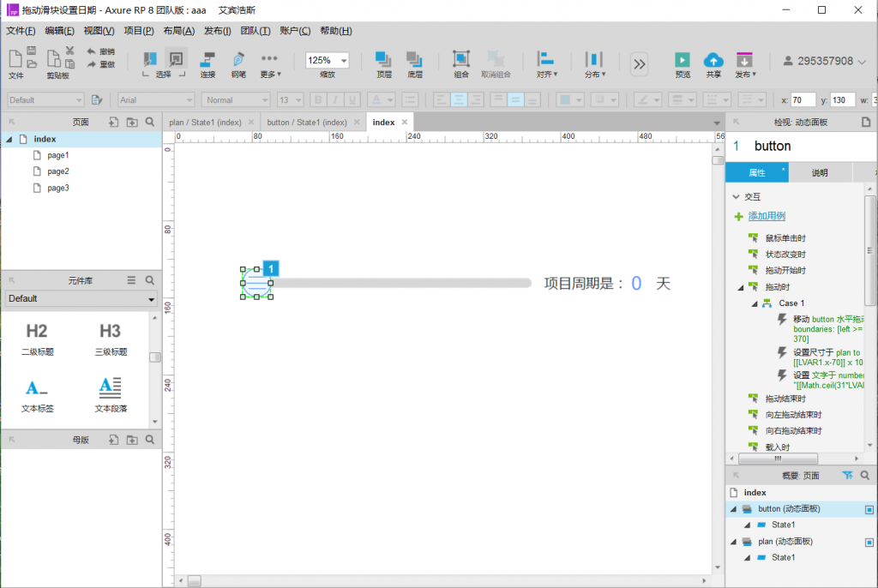The height and width of the screenshot is (588, 878).
Task: Select the Pen (钢笔) tool
Action: coord(238,64)
